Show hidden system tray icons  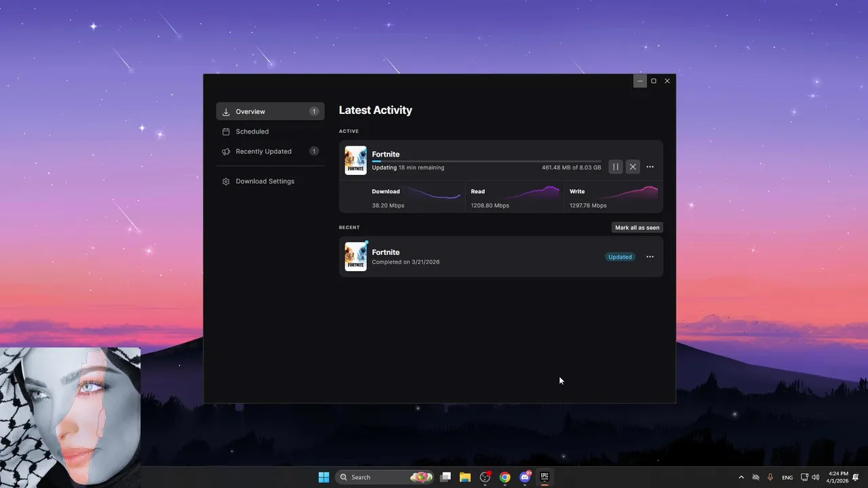tap(741, 477)
